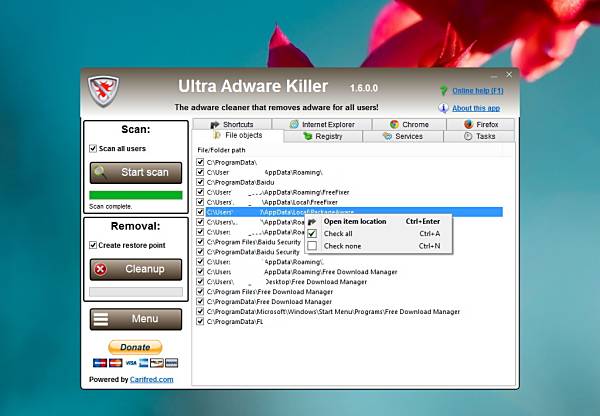Open the Menu button
The width and height of the screenshot is (600, 416).
coord(136,319)
